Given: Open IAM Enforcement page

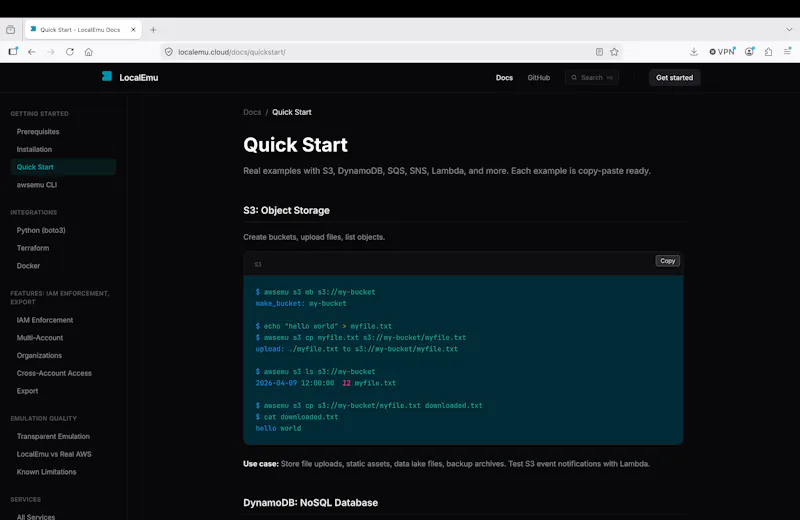Looking at the screenshot, I should 45,320.
